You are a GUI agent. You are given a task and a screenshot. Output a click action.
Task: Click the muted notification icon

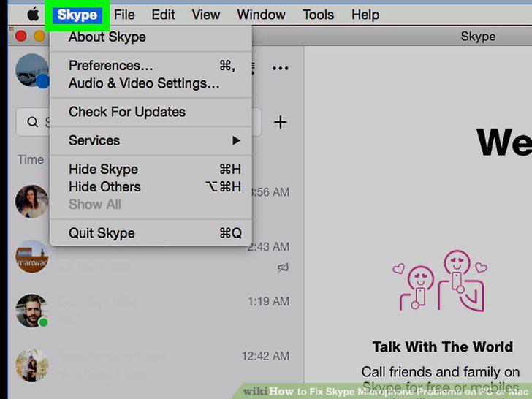click(283, 267)
